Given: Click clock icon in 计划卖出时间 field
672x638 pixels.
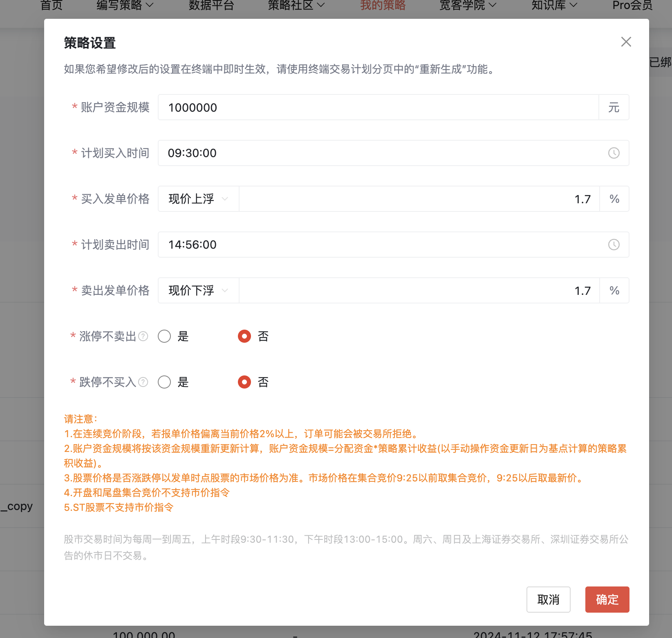Looking at the screenshot, I should click(x=614, y=245).
